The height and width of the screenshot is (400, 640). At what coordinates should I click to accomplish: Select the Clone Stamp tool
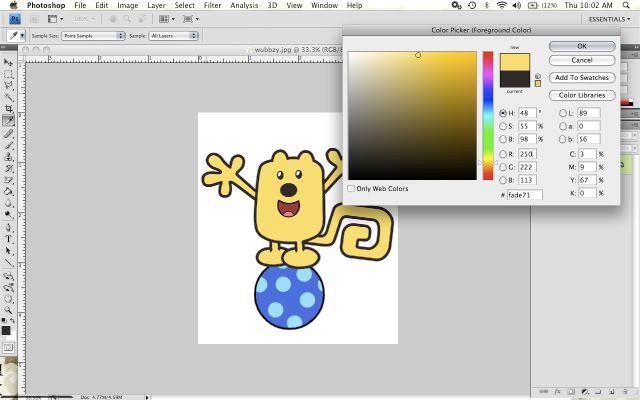point(8,157)
